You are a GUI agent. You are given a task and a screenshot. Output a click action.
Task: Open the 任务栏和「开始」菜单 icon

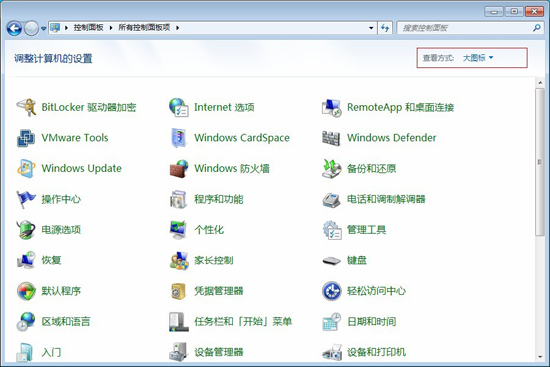pos(179,321)
